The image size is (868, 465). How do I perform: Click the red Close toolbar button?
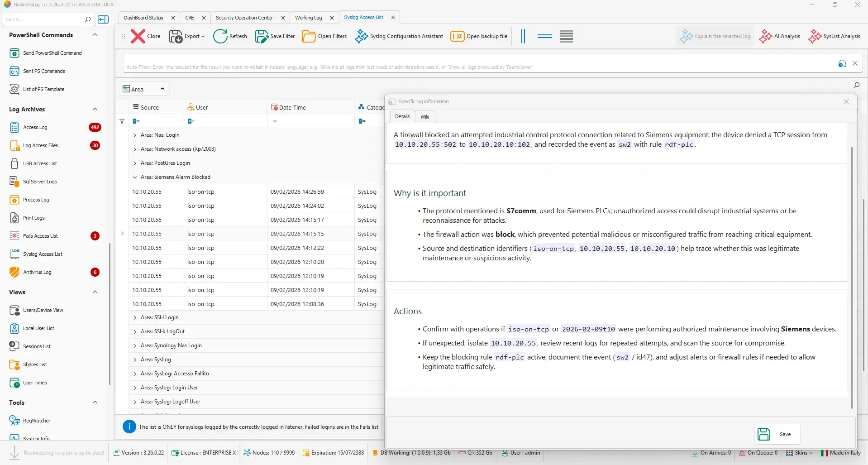(145, 36)
